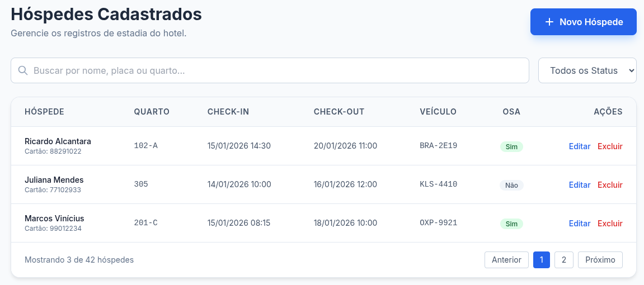Image resolution: width=644 pixels, height=285 pixels.
Task: Open the Todos os Status dropdown
Action: pos(587,70)
